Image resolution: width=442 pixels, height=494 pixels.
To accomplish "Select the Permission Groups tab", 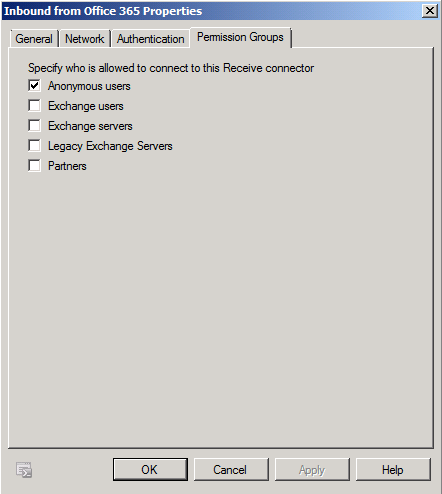I will pyautogui.click(x=240, y=37).
